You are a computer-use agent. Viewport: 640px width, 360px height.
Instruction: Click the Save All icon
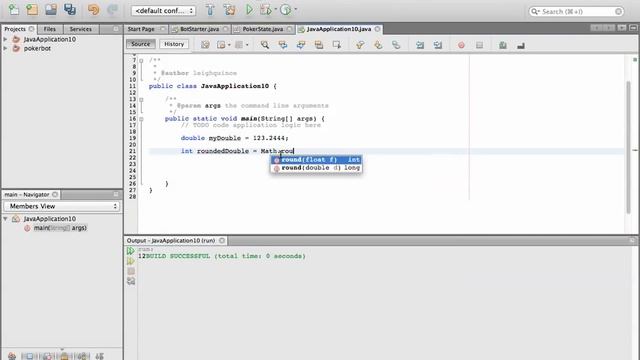[x=70, y=10]
